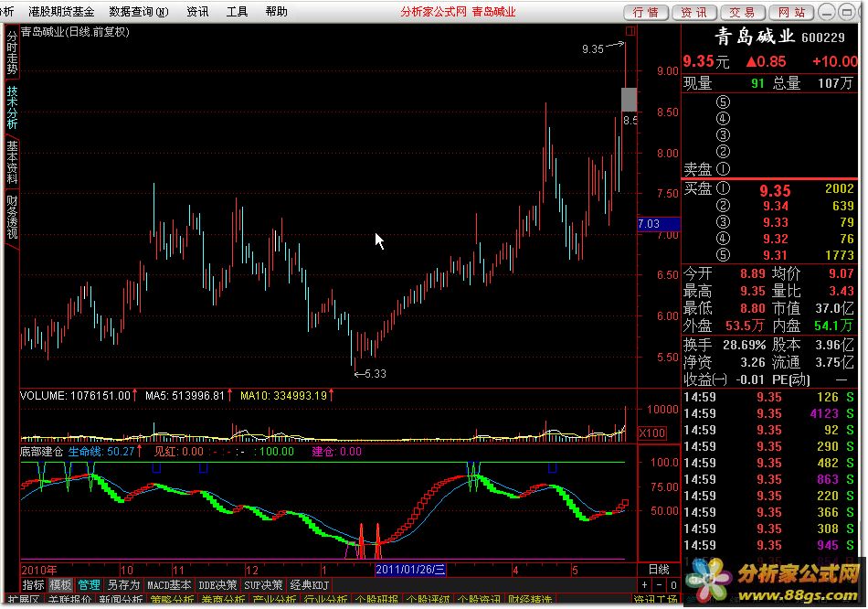Open the 个股资讯 bottom tab

tap(479, 600)
